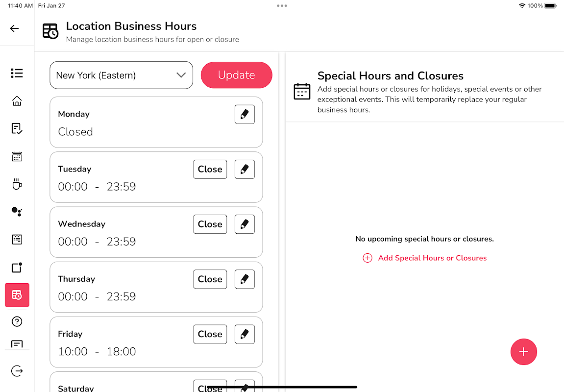Edit Tuesday hours with pencil icon
The image size is (564, 392).
pos(245,170)
